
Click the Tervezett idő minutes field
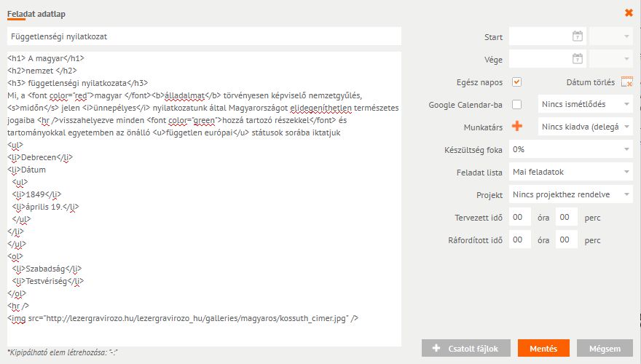click(566, 217)
